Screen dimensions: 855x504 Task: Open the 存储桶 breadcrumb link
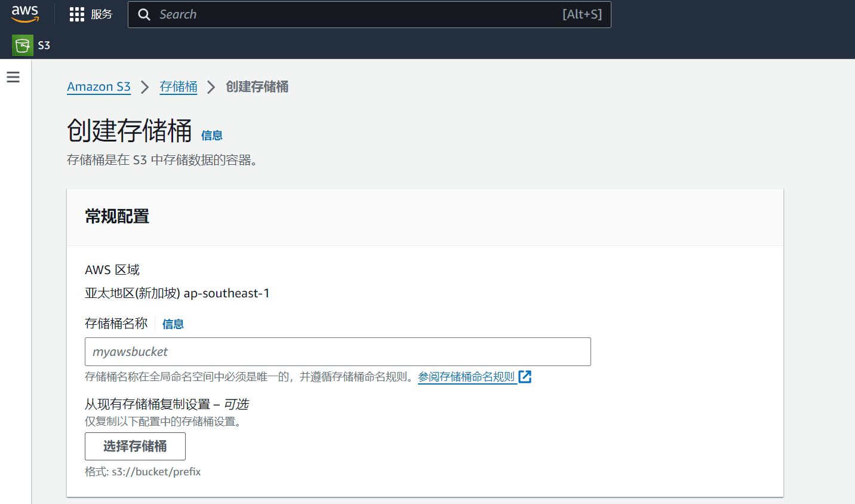pyautogui.click(x=179, y=87)
